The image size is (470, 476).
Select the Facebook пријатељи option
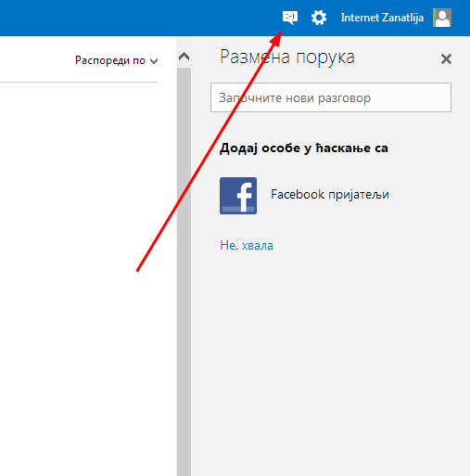330,195
